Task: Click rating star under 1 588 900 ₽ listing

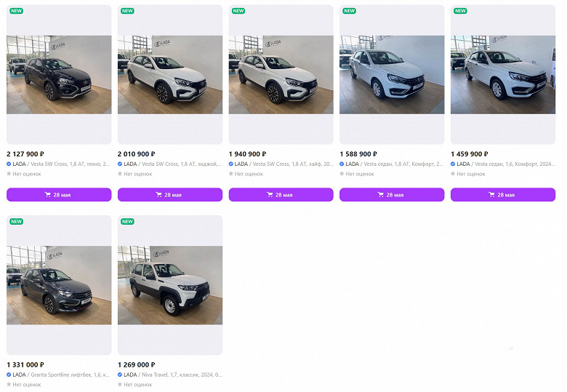Action: 342,174
